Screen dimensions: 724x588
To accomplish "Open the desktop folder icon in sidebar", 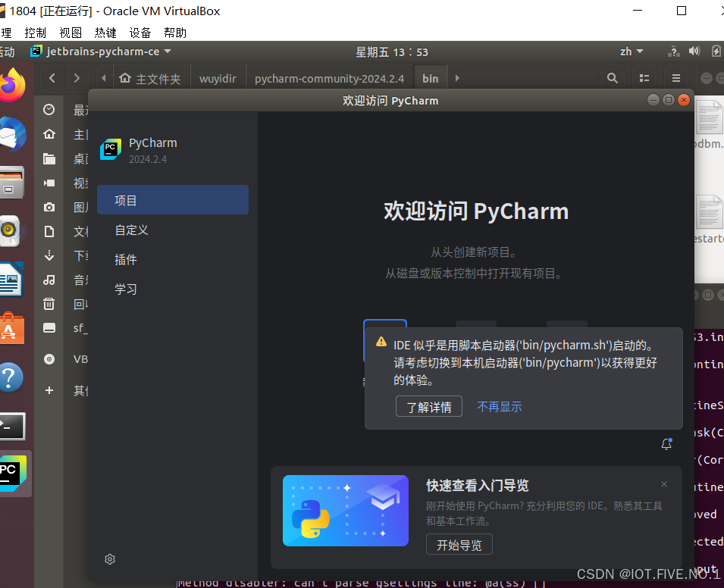I will (x=49, y=159).
